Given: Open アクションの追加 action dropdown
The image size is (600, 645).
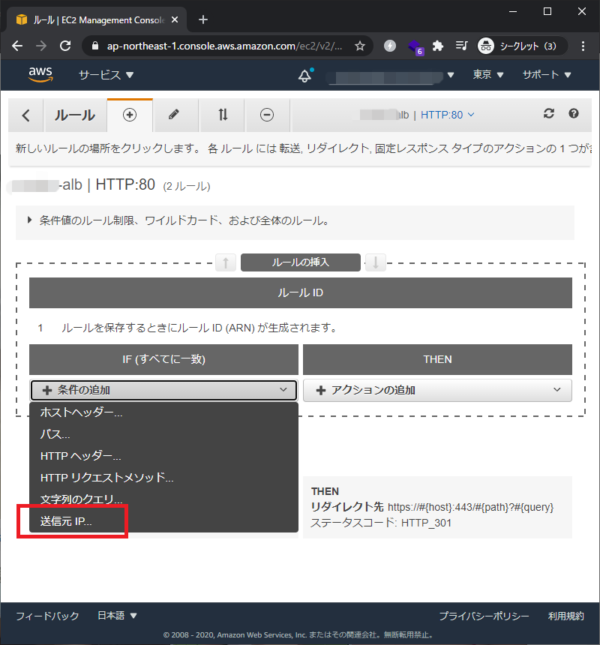Looking at the screenshot, I should pos(437,390).
